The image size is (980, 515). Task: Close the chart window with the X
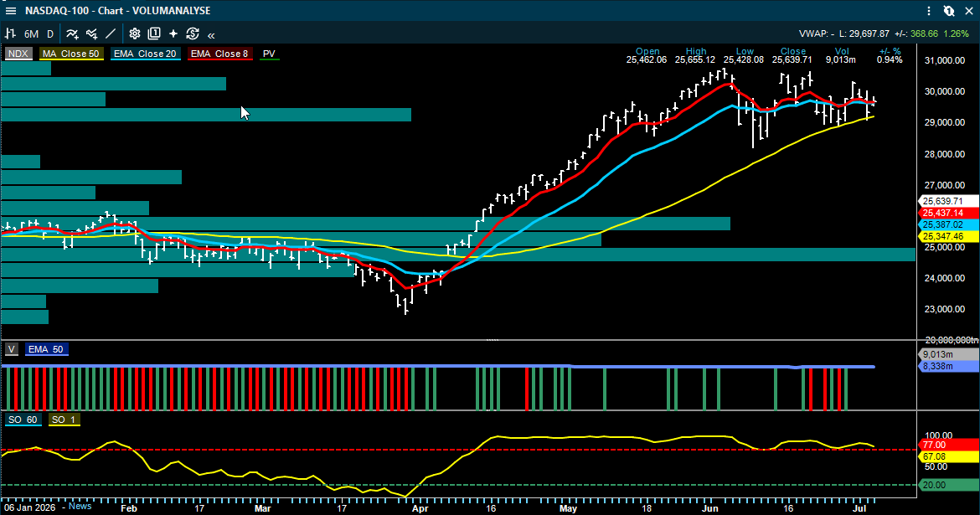(x=969, y=11)
